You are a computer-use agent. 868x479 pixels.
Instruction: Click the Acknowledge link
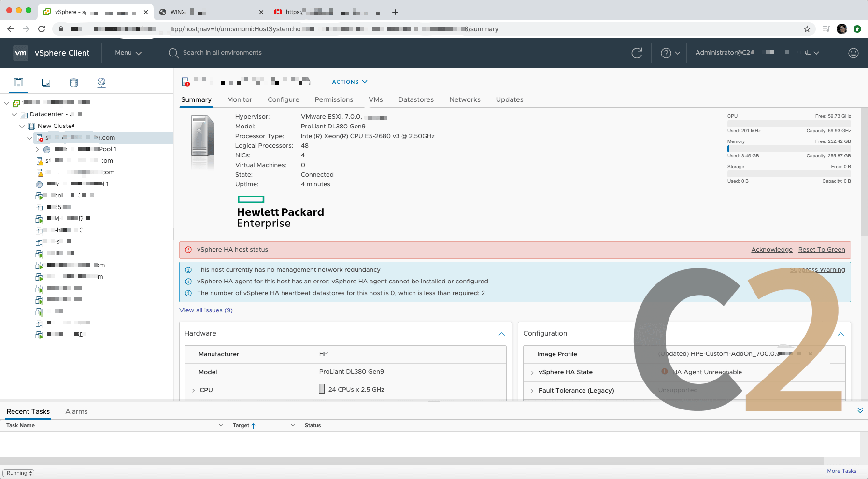point(771,250)
